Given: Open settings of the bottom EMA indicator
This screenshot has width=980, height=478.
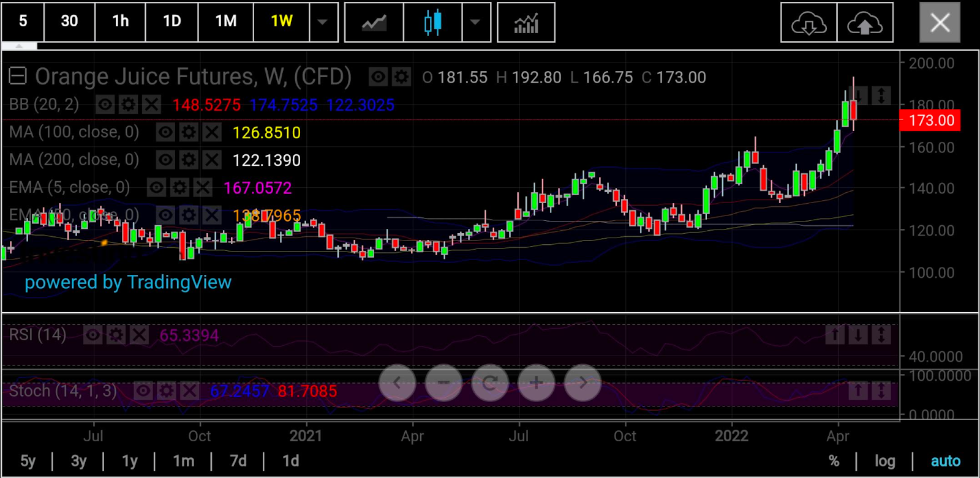Looking at the screenshot, I should (x=189, y=215).
